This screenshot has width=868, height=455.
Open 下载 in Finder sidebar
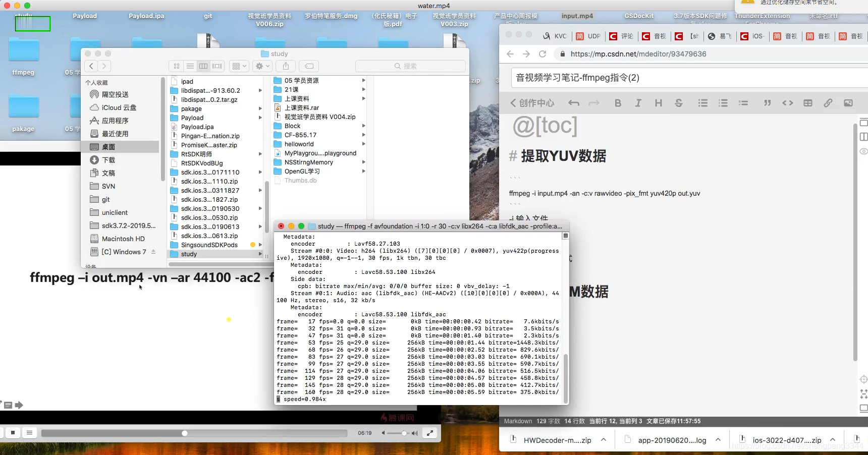pyautogui.click(x=108, y=160)
